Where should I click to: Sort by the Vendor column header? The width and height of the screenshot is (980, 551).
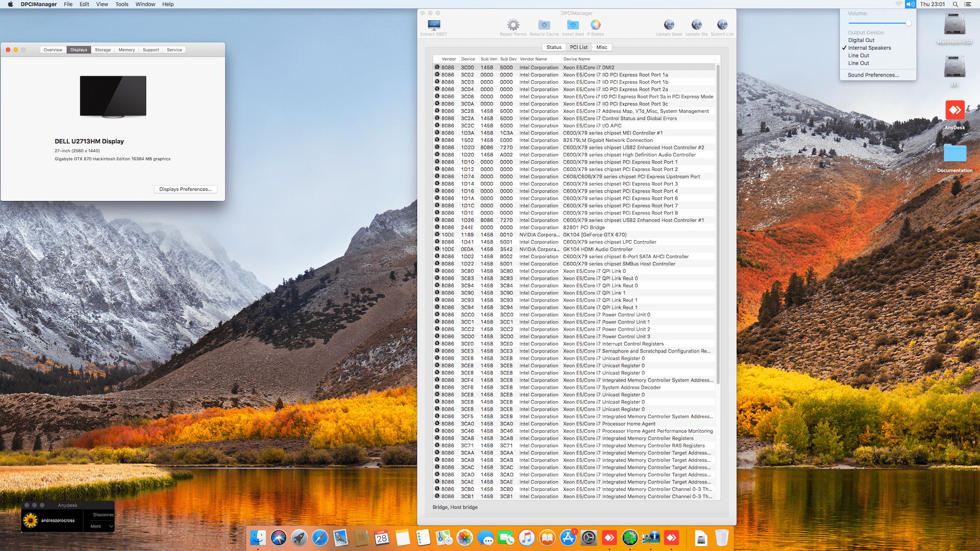click(x=449, y=59)
